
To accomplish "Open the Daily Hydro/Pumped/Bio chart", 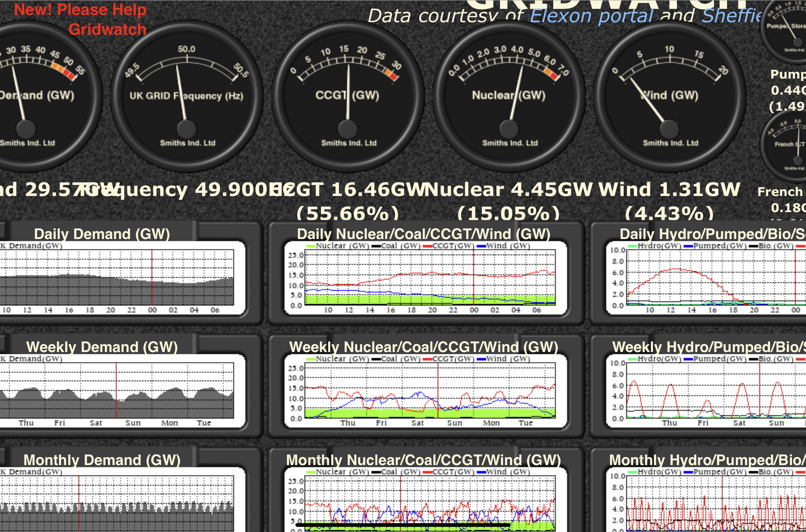I will 706,278.
